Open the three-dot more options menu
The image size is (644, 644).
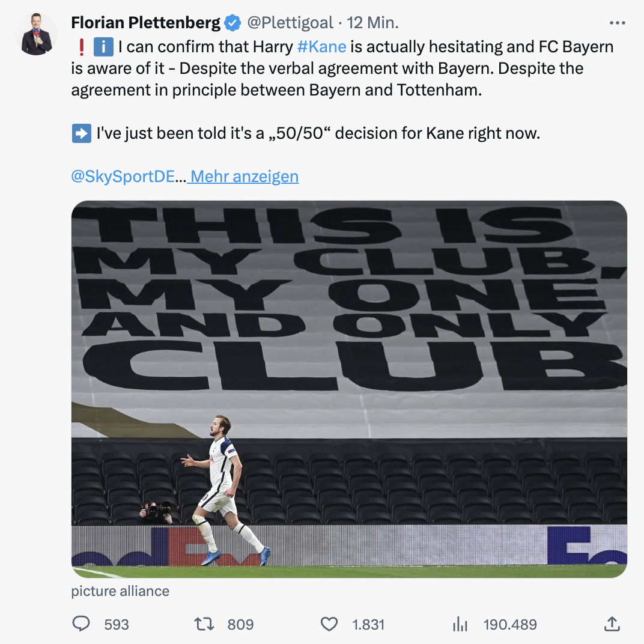click(617, 23)
